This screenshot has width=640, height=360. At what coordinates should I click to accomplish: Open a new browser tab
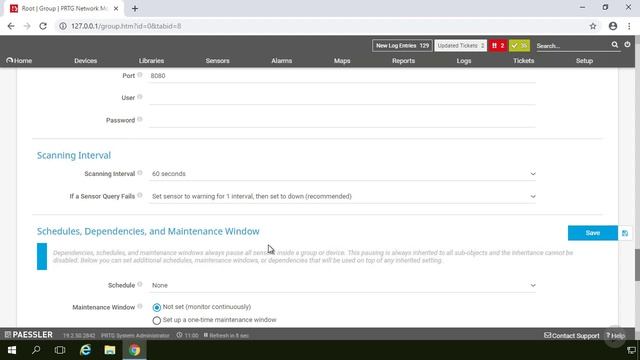point(135,9)
